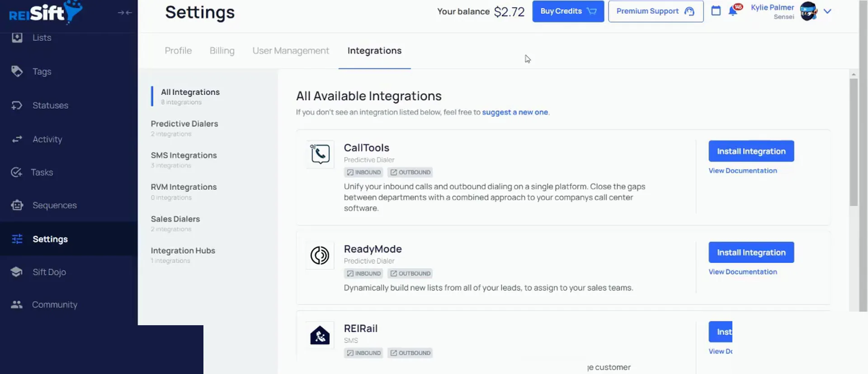Filter by Sales Dialers
868x374 pixels.
click(175, 224)
